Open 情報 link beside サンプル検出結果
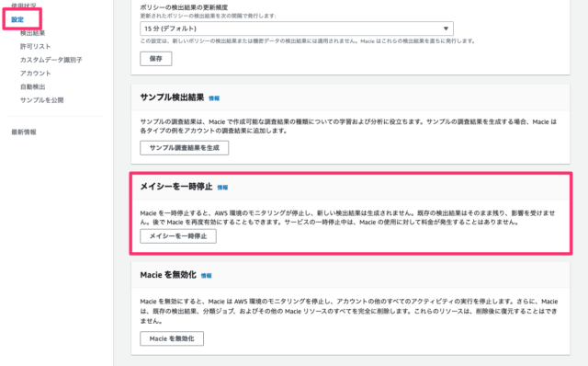This screenshot has height=366, width=588. pyautogui.click(x=214, y=98)
